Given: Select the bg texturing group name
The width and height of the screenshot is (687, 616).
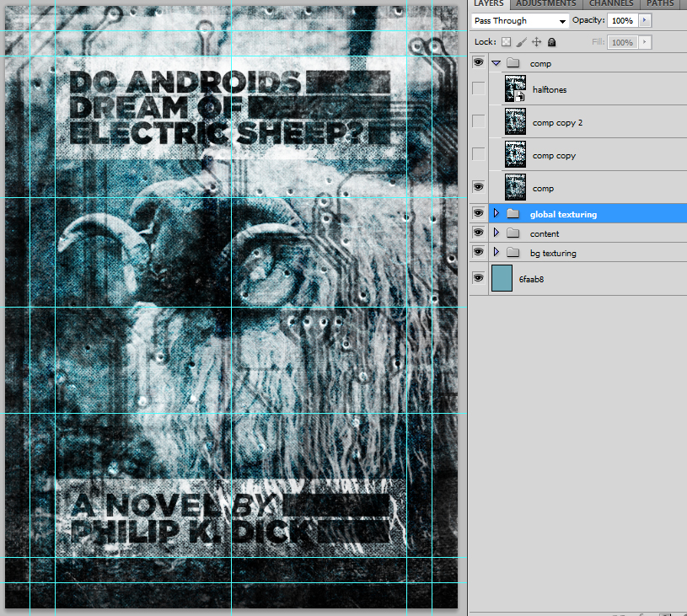Looking at the screenshot, I should pyautogui.click(x=553, y=254).
